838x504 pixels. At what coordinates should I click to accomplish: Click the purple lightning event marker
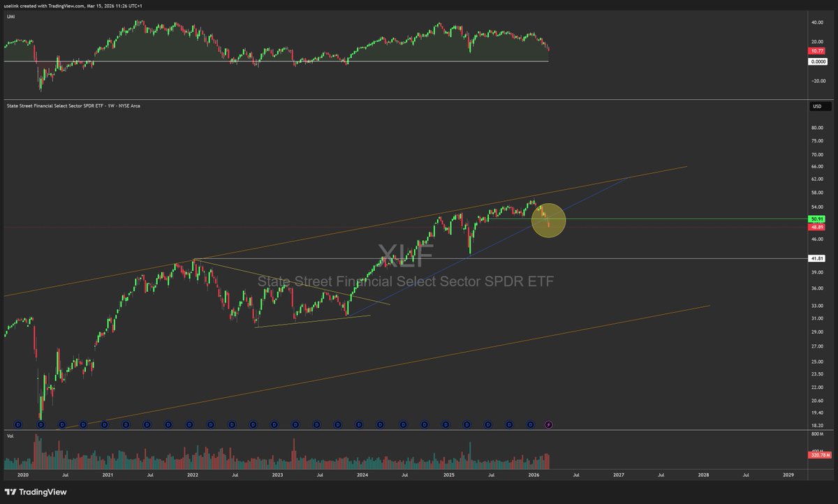[x=548, y=424]
